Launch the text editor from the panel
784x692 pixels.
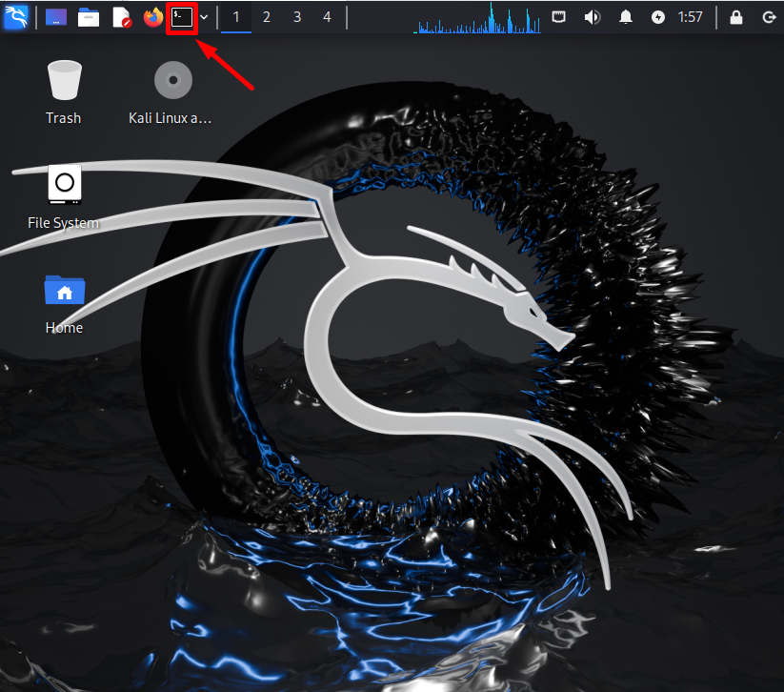[x=122, y=17]
